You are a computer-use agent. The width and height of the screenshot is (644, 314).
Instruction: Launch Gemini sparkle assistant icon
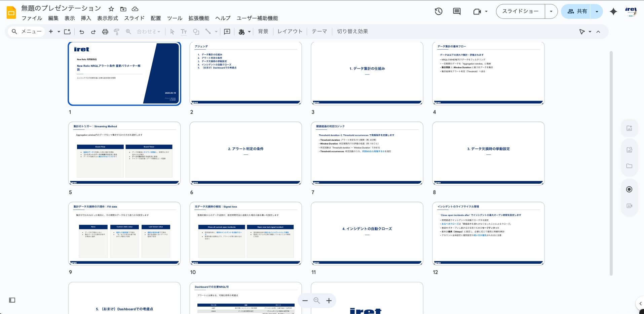[613, 11]
